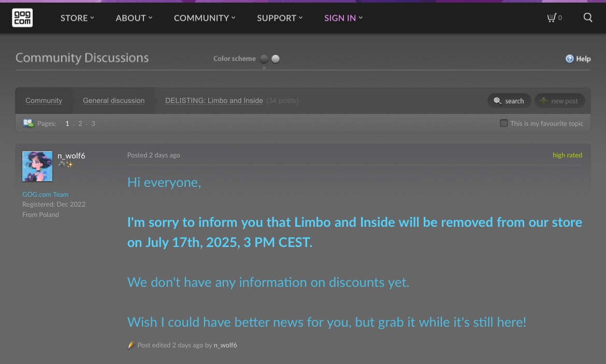The width and height of the screenshot is (606, 364).
Task: Click n_wolf6's user badge icons
Action: click(x=65, y=164)
